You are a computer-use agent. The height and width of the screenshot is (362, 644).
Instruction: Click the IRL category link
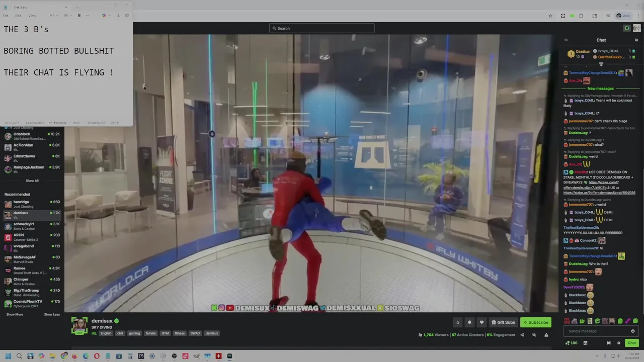pos(94,333)
